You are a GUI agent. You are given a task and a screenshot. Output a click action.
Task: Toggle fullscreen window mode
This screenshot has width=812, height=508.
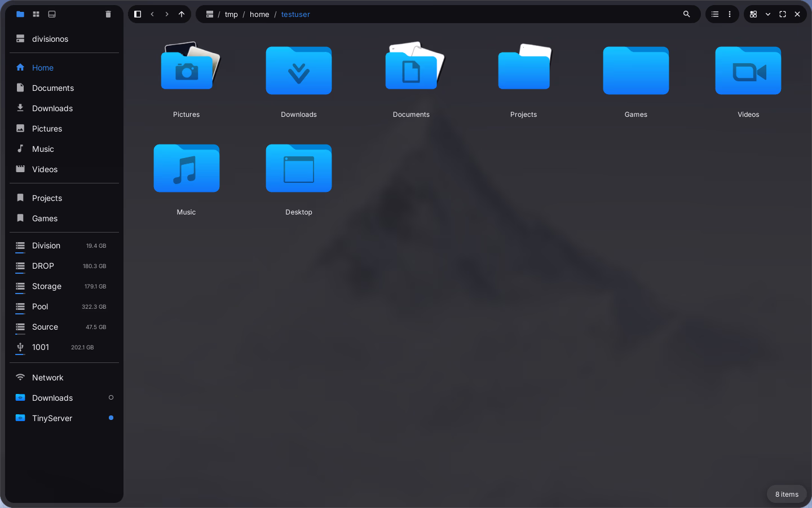[x=783, y=14]
